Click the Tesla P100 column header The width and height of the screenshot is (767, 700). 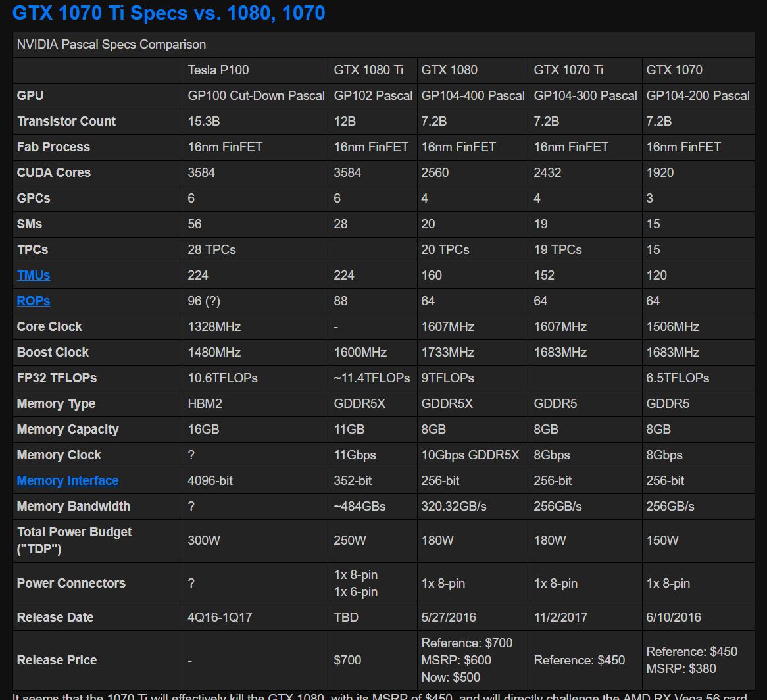tap(218, 70)
